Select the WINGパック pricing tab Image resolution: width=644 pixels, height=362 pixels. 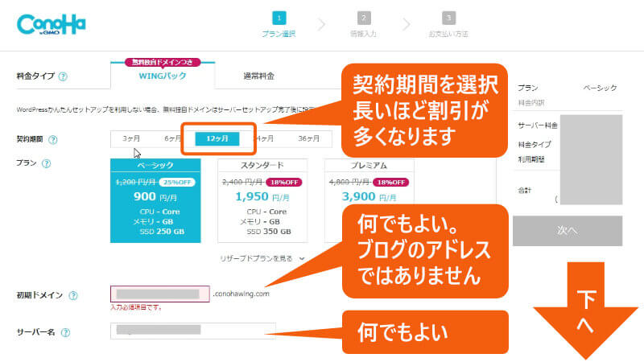pyautogui.click(x=163, y=76)
